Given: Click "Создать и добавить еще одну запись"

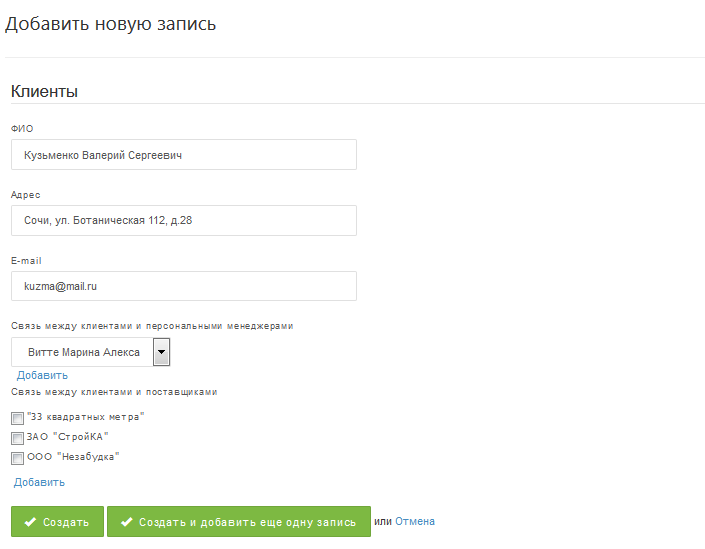Looking at the screenshot, I should click(x=247, y=522).
